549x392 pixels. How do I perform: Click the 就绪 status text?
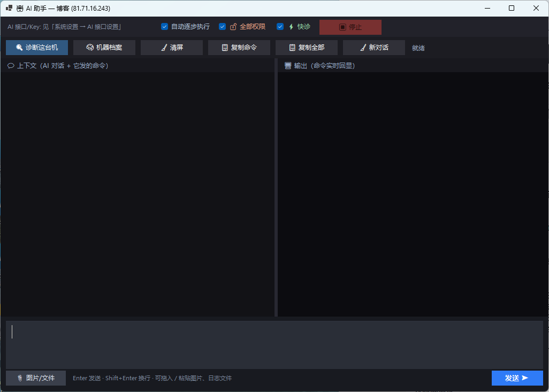[x=418, y=48]
